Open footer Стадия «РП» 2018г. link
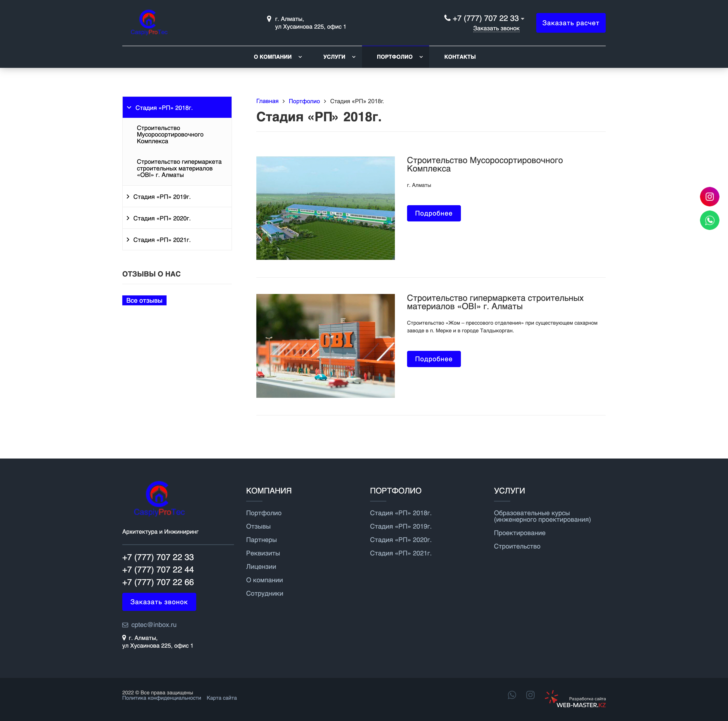This screenshot has width=728, height=721. pos(401,513)
